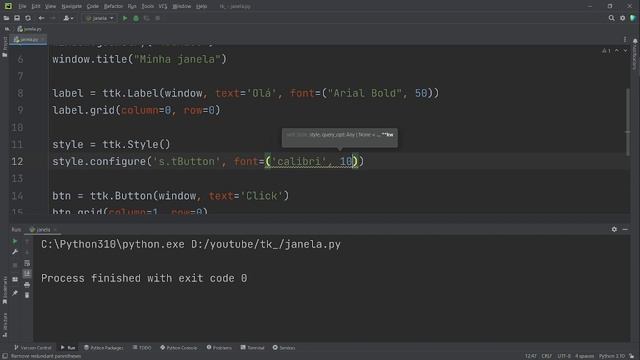
Task: Open the Bookmarks side stripe
Action: (x=4, y=290)
